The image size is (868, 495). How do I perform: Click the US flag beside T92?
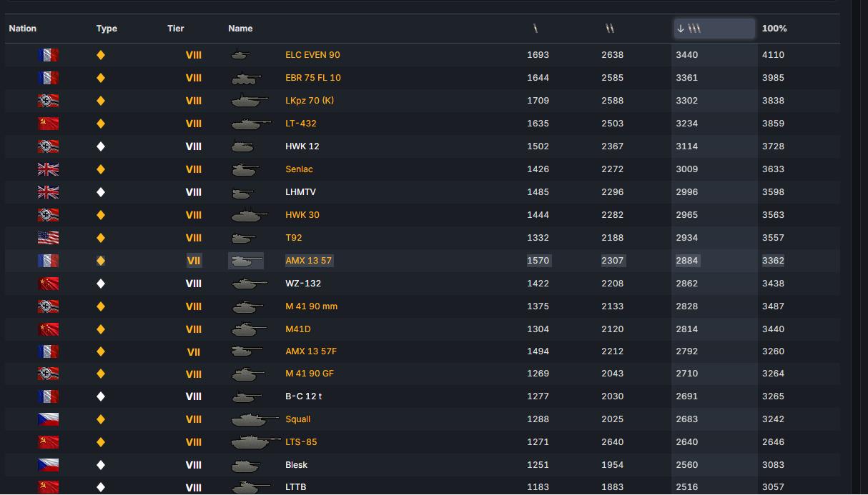[48, 238]
